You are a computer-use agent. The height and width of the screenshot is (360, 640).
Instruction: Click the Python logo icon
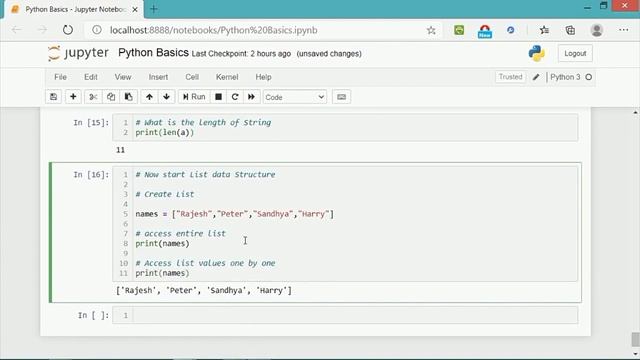point(536,53)
